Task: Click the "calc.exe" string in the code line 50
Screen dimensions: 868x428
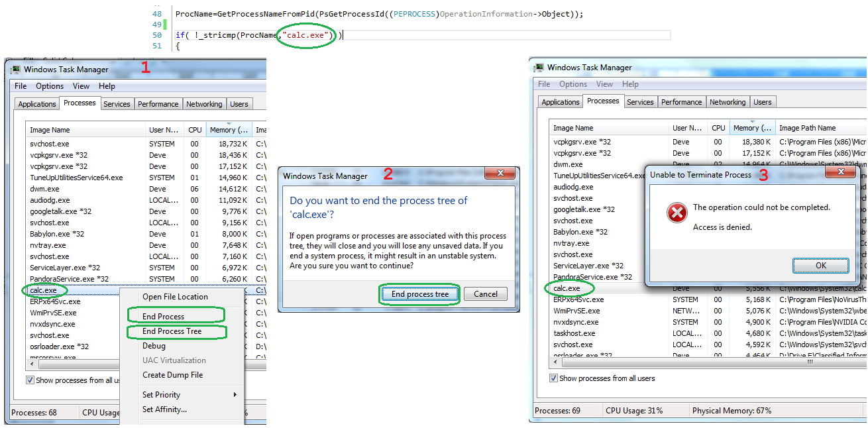Action: [307, 35]
